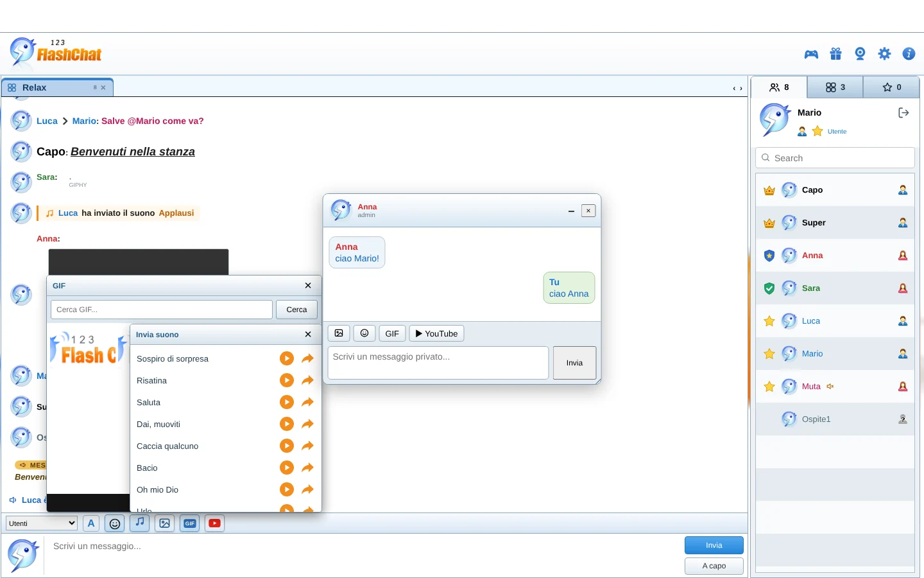The height and width of the screenshot is (578, 924).
Task: Toggle GIF panel button in main toolbar
Action: click(190, 523)
